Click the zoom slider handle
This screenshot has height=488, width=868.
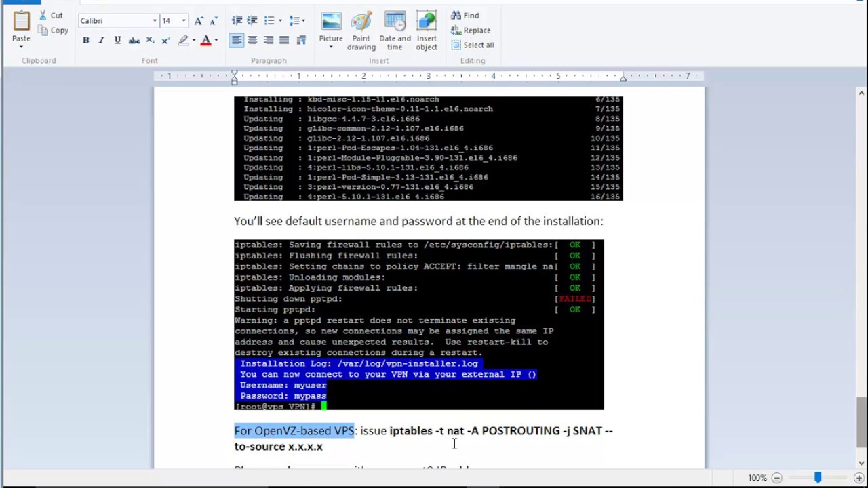[x=818, y=478]
